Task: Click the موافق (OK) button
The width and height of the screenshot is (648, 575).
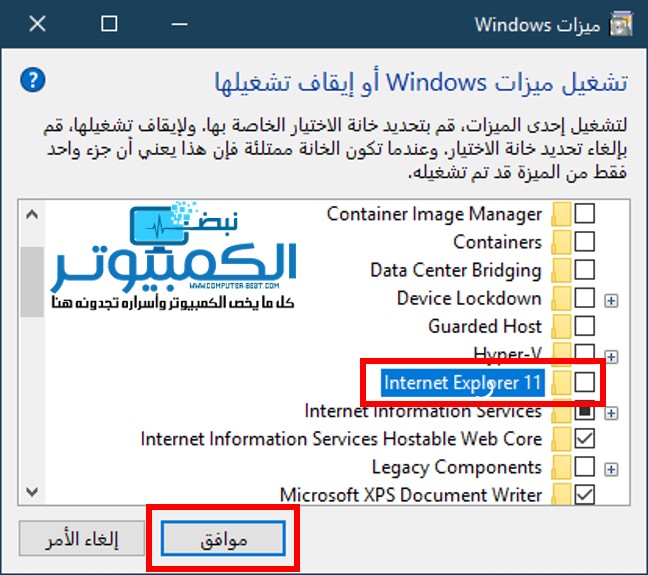Action: (x=223, y=538)
